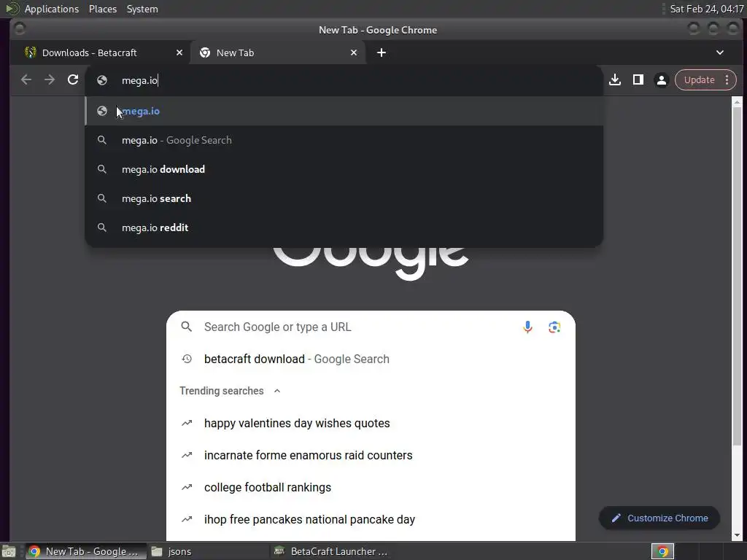This screenshot has width=747, height=560.
Task: Click 'ihop free pancakes national pancake day'
Action: (371, 519)
